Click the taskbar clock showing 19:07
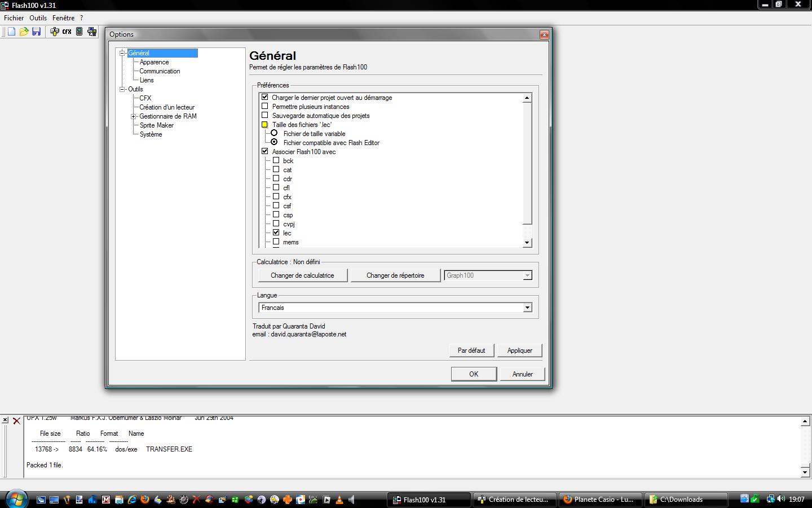 [x=797, y=499]
